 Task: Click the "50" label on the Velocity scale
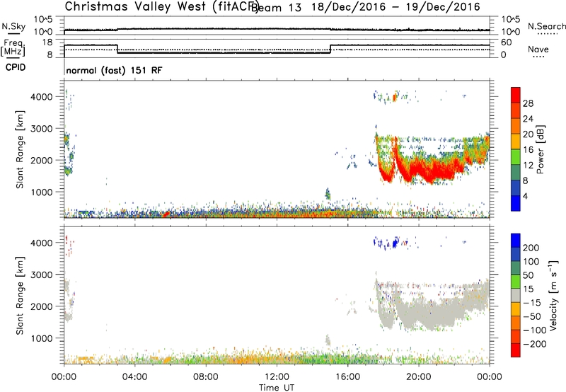click(528, 275)
